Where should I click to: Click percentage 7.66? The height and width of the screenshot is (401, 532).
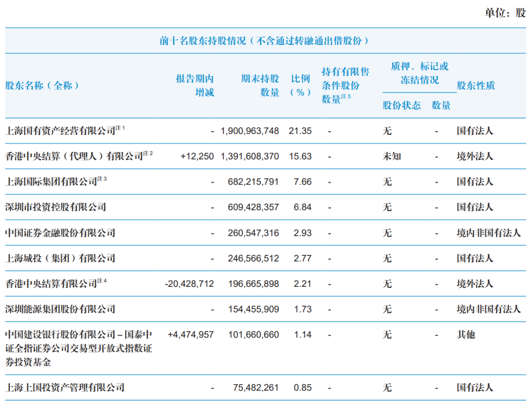coord(302,182)
